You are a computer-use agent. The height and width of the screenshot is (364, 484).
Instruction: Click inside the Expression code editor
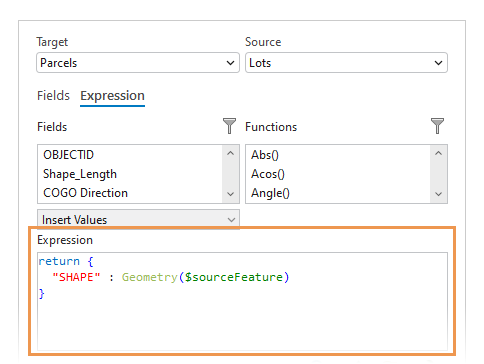242,302
